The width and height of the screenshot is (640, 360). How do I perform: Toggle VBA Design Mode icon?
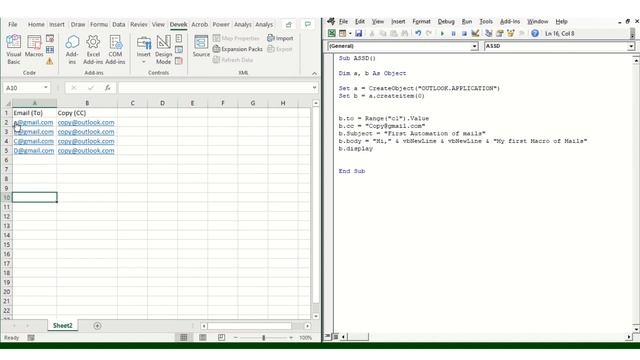[475, 33]
